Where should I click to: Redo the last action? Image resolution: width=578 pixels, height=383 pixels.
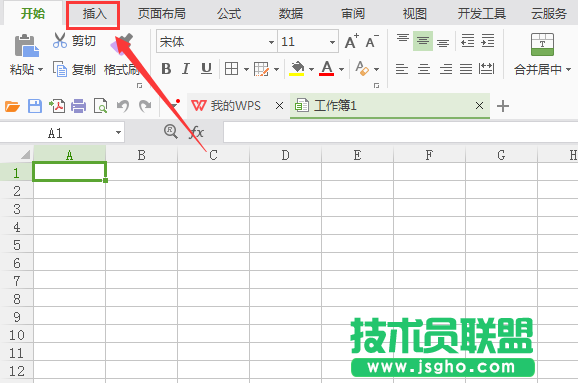[145, 106]
